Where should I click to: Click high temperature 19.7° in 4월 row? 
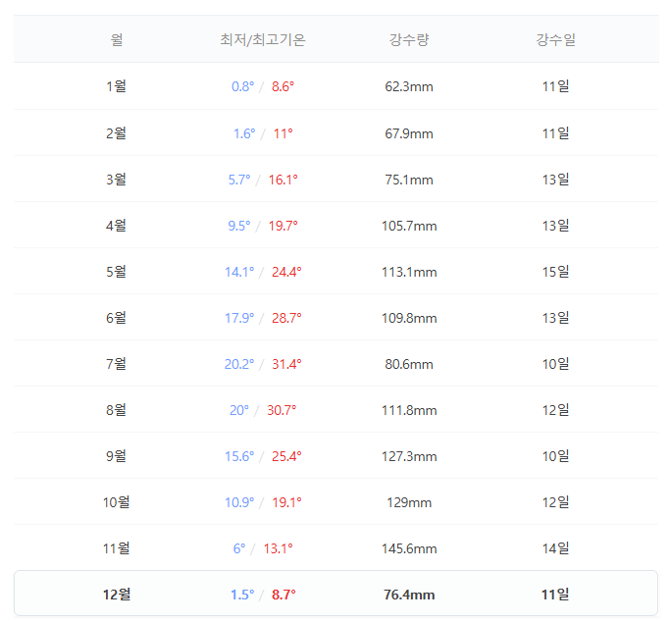pos(283,226)
